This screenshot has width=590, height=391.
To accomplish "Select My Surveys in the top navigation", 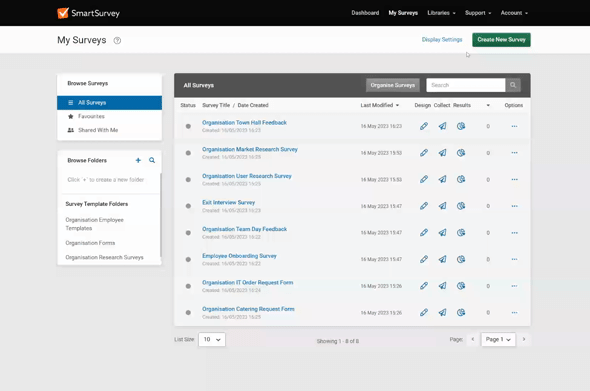I will coord(403,13).
